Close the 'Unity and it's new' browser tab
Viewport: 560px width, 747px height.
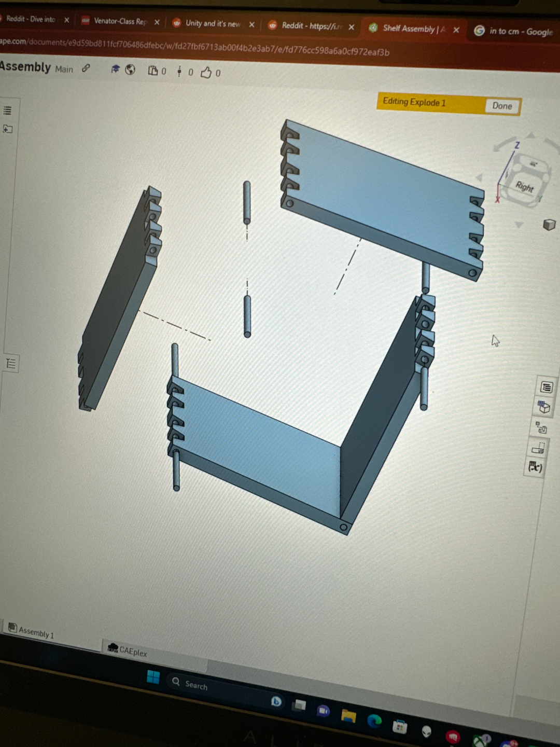[x=251, y=24]
